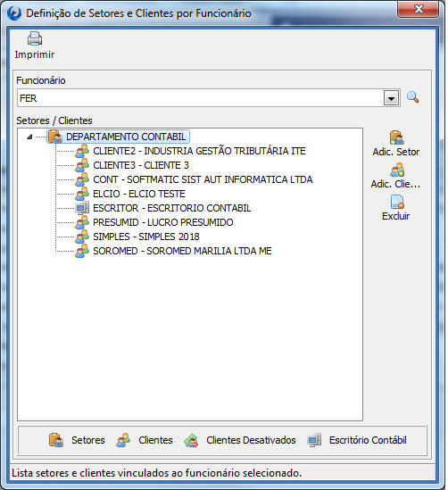The height and width of the screenshot is (490, 448).
Task: Select CONT - SOFTMATIC SIST AUT INFORMATICA LTDA
Action: point(203,179)
